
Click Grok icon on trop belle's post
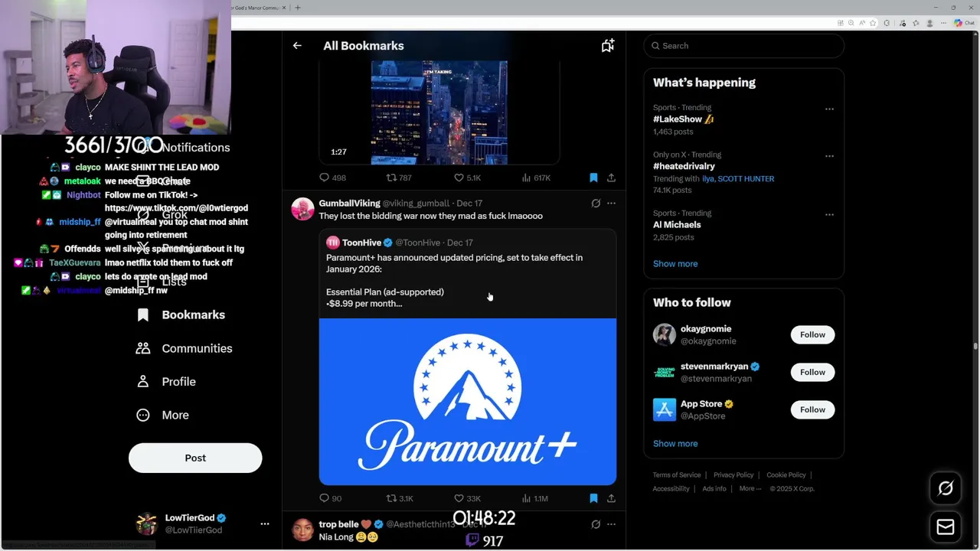[596, 524]
